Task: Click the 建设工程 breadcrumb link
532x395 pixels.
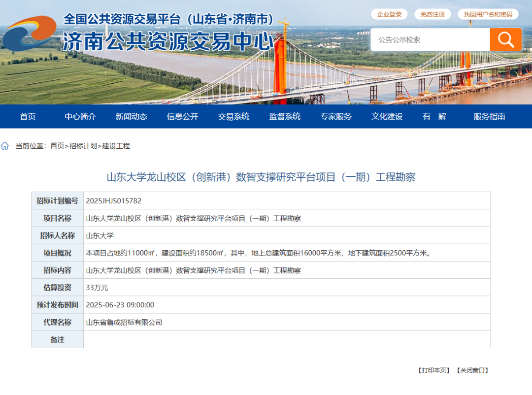Action: coord(116,146)
